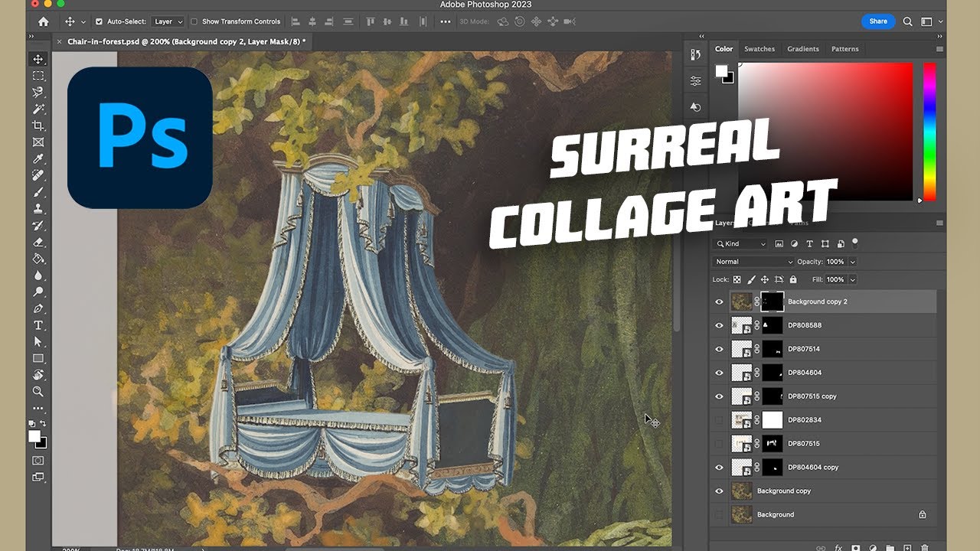The image size is (980, 551).
Task: Open the Auto-Select Layer dropdown
Action: (x=168, y=21)
